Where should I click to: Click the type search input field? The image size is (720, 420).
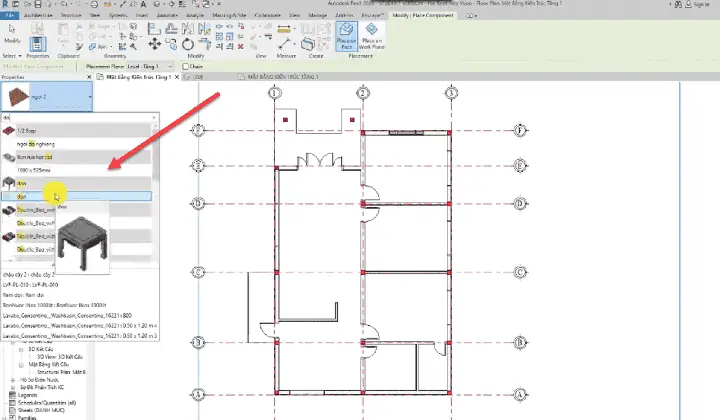[x=76, y=118]
